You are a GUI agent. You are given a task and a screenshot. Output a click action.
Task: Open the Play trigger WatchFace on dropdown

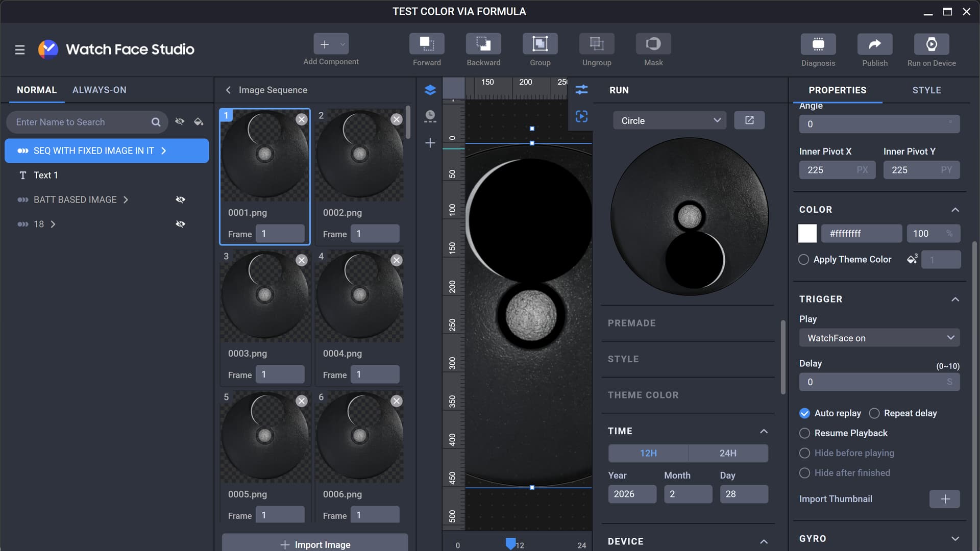pyautogui.click(x=879, y=338)
